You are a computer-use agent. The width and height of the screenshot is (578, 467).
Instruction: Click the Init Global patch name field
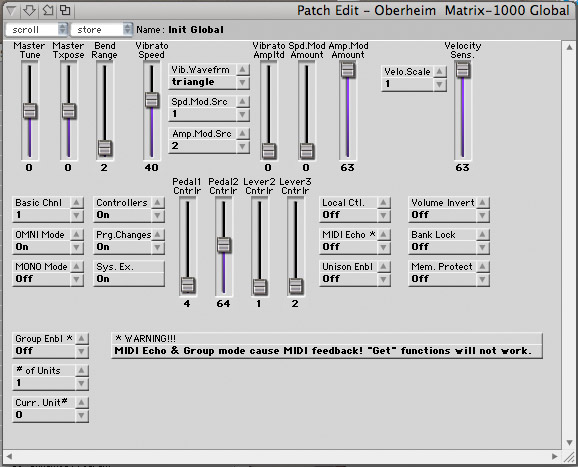point(196,30)
